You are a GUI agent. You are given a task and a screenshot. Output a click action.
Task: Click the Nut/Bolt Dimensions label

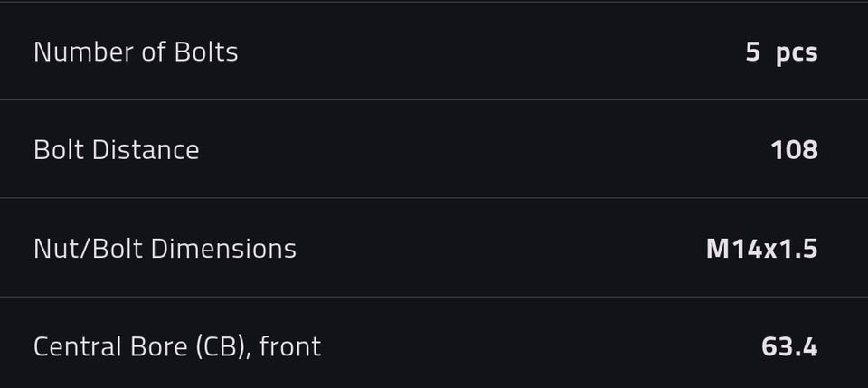(x=165, y=248)
